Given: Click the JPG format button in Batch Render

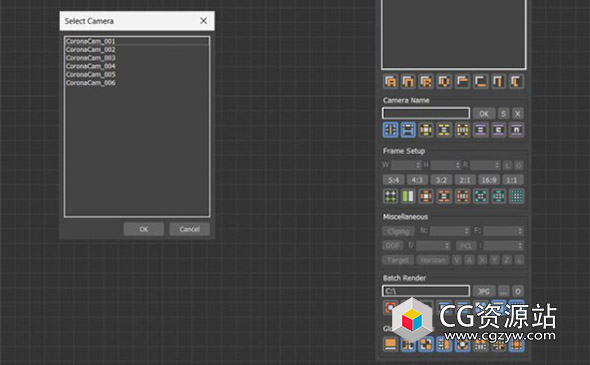Looking at the screenshot, I should coord(484,291).
